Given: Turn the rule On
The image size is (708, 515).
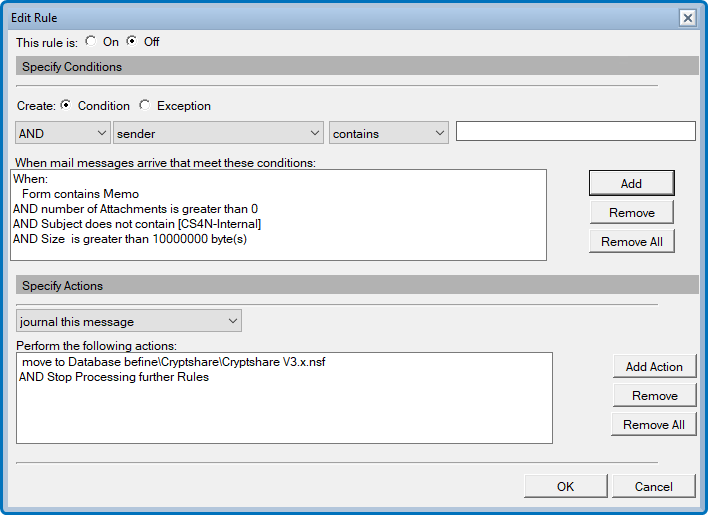Looking at the screenshot, I should [x=91, y=42].
